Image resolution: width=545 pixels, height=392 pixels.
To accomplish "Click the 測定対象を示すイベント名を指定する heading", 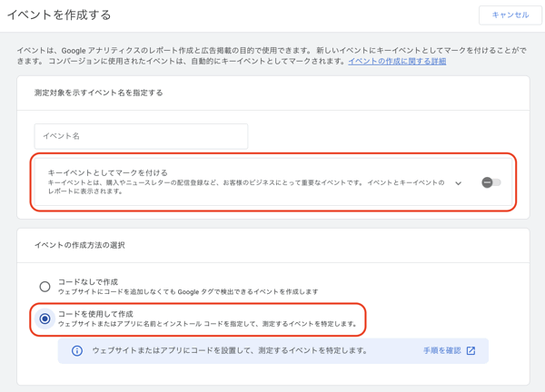I will (98, 93).
